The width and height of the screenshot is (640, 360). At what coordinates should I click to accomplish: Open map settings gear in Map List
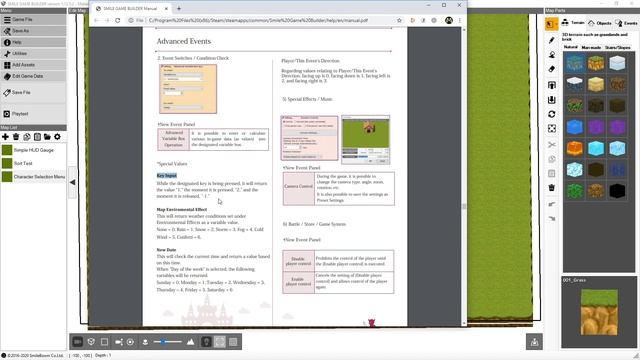58,137
